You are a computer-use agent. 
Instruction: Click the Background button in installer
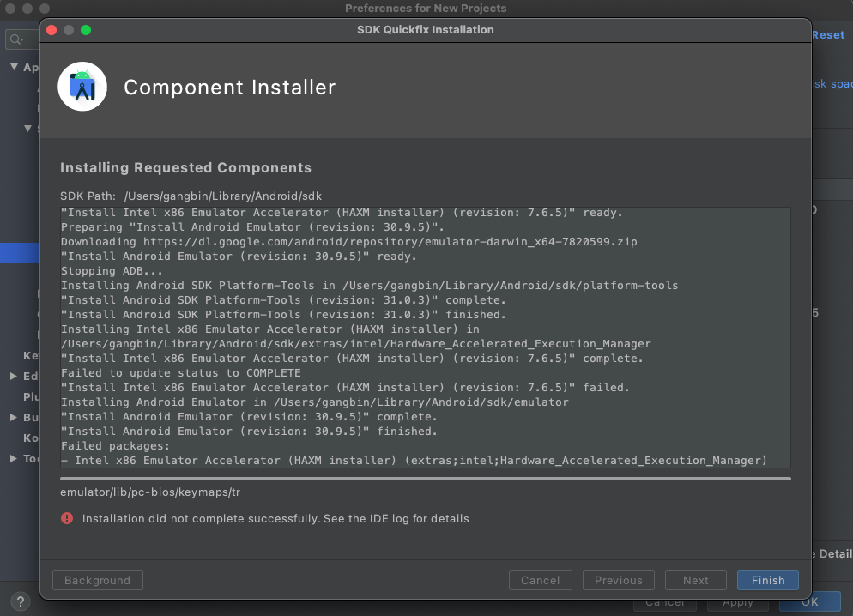click(x=97, y=580)
